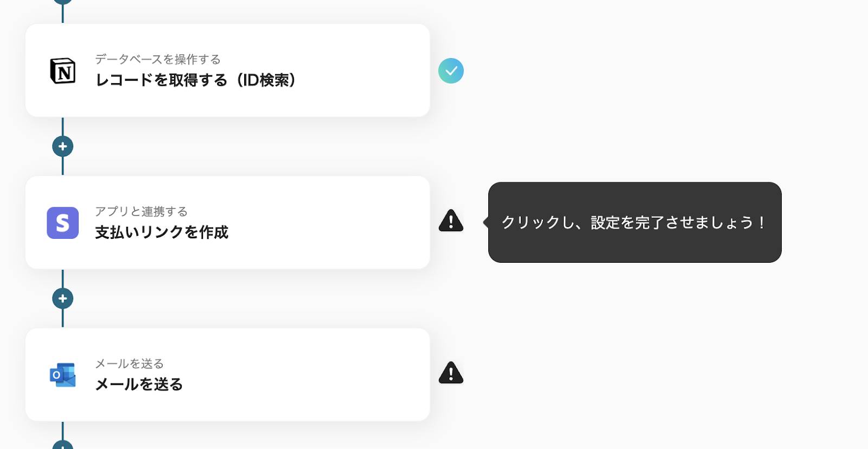Viewport: 868px width, 449px height.
Task: Click empty right side of Stripe step card
Action: [x=353, y=223]
